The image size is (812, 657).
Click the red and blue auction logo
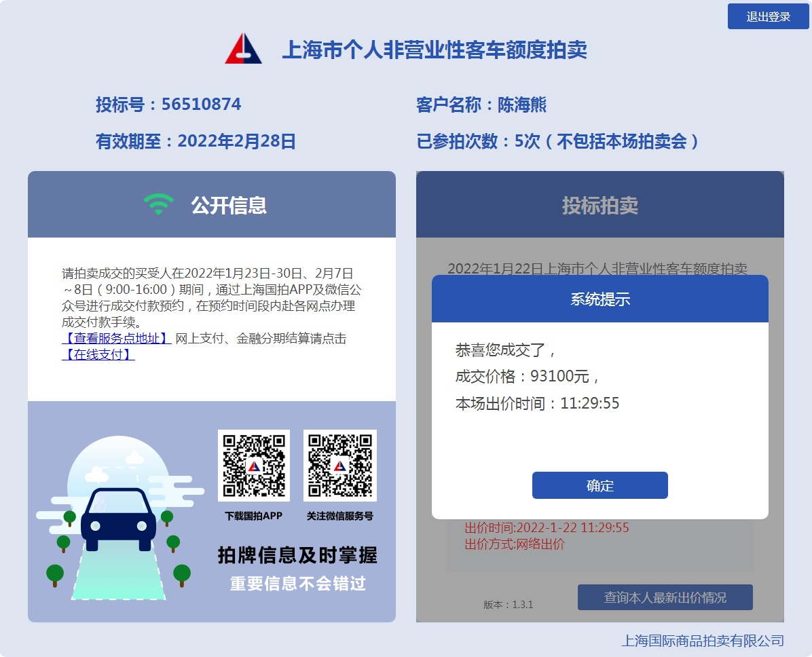243,49
